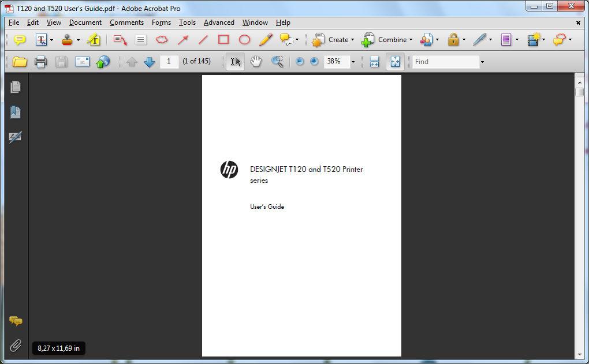The width and height of the screenshot is (589, 364).
Task: Select the Cloud drawing tool
Action: 162,40
